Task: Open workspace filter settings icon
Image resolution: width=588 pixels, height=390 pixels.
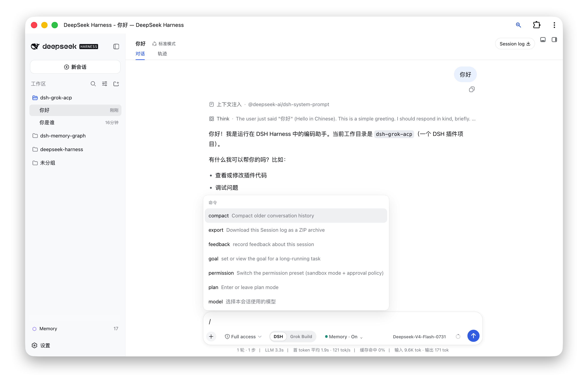Action: point(105,84)
